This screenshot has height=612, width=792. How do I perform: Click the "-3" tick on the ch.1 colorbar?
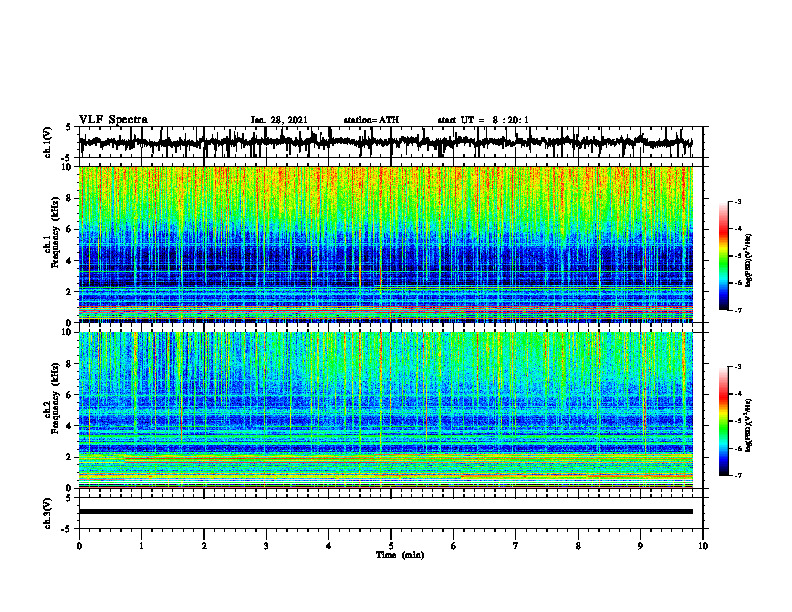pyautogui.click(x=738, y=202)
